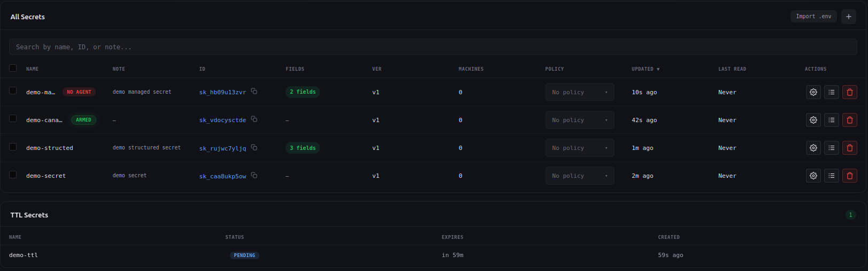Sort by the Updated column header
This screenshot has width=868, height=271.
click(x=645, y=69)
